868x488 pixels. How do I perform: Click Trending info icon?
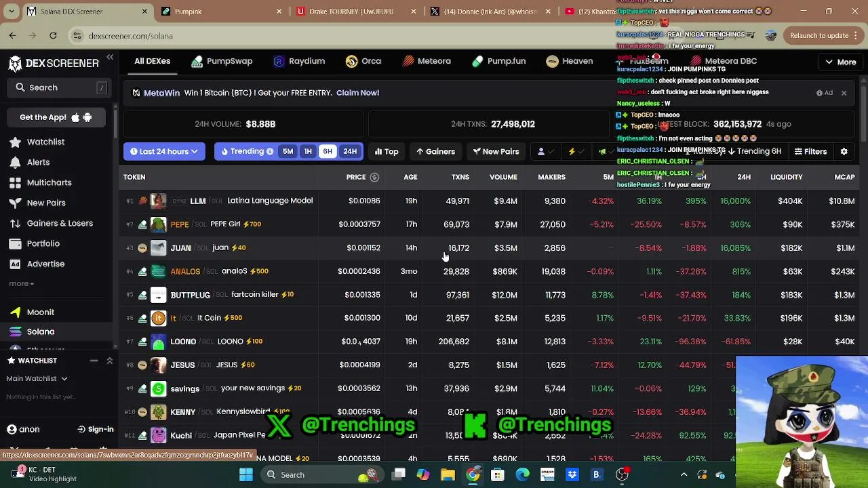tap(270, 152)
